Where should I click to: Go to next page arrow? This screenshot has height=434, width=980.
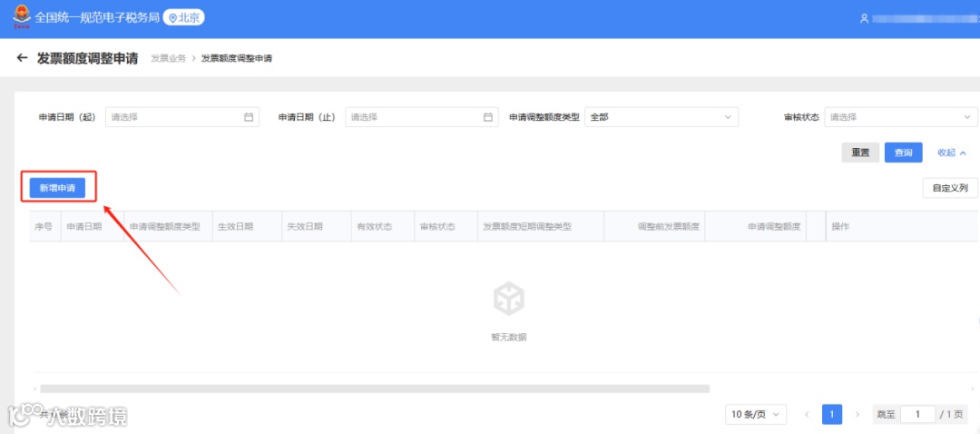857,414
